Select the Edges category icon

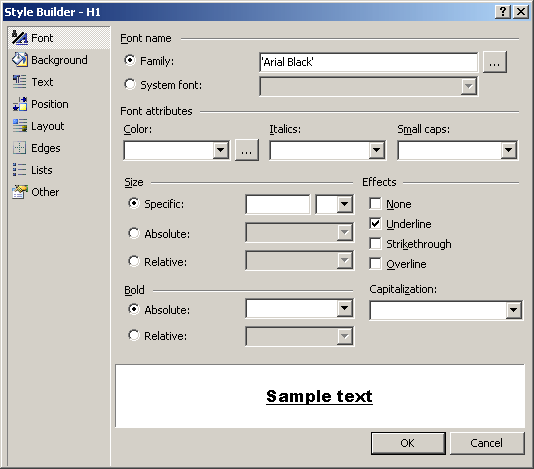click(19, 148)
